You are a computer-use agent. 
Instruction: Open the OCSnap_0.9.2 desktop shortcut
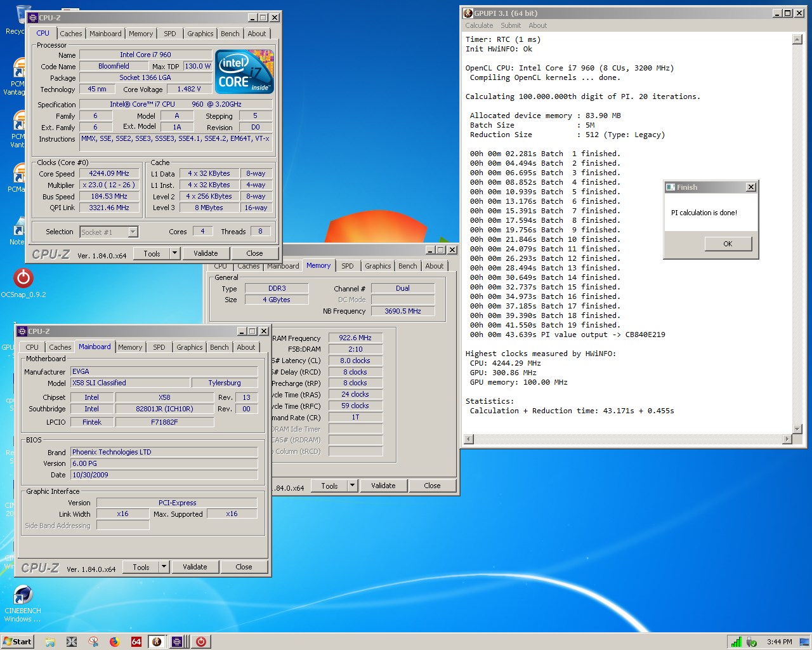pos(23,282)
